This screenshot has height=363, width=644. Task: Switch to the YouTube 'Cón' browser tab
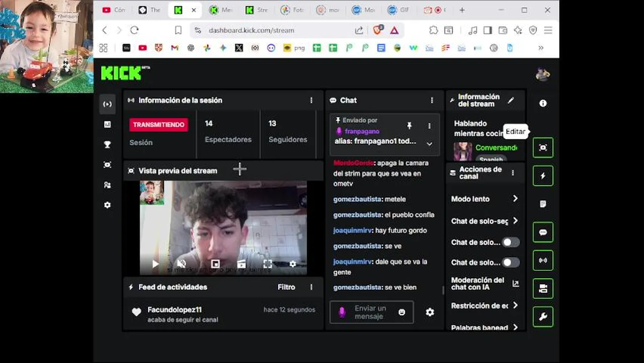(114, 10)
